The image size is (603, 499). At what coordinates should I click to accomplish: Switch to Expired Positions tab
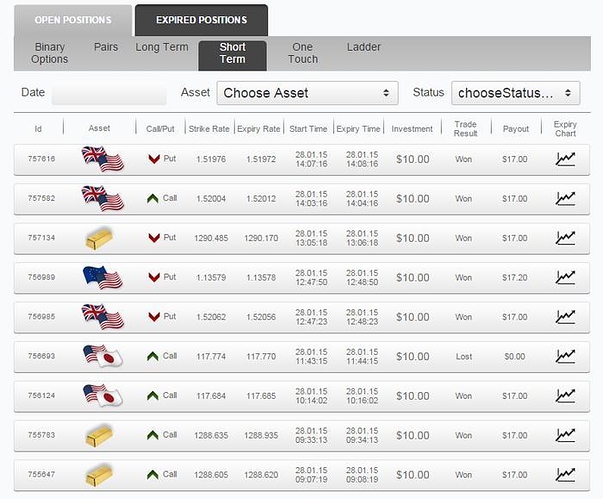[x=202, y=20]
